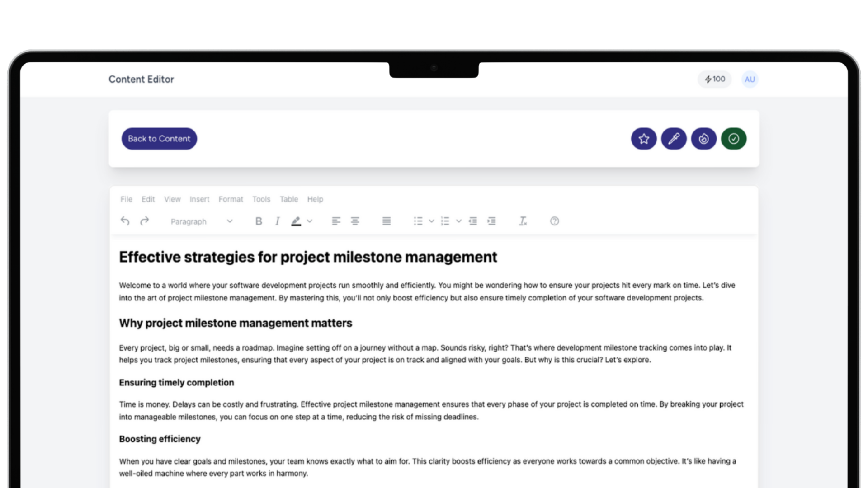Insert a bullet list
868x488 pixels.
pyautogui.click(x=418, y=221)
